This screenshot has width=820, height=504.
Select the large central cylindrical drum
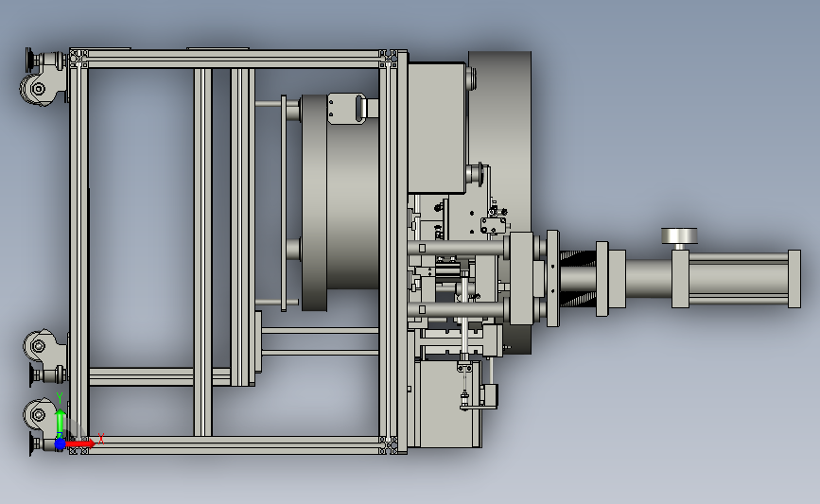(340, 203)
